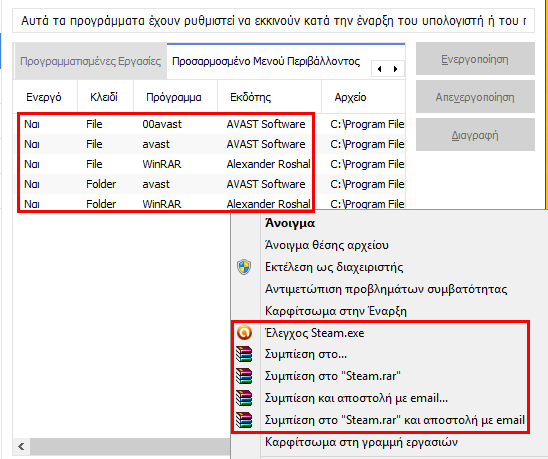Select the File WinRAR row's program cell
Image resolution: width=548 pixels, height=459 pixels.
point(162,164)
